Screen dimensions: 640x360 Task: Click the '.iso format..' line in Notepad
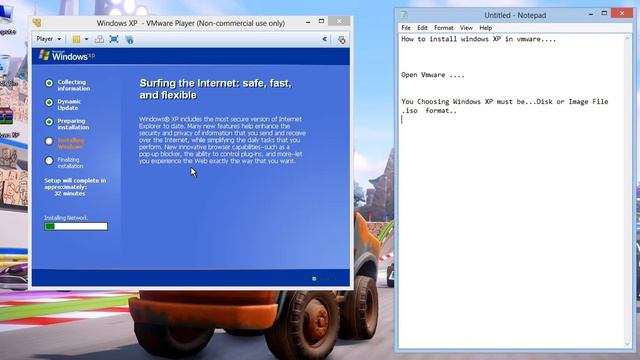(x=429, y=111)
